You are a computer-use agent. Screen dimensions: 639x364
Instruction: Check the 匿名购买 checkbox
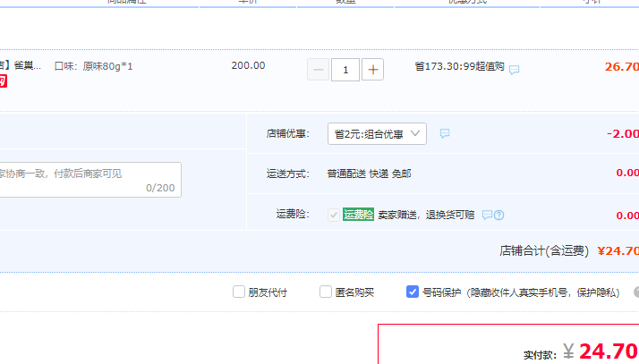point(326,292)
